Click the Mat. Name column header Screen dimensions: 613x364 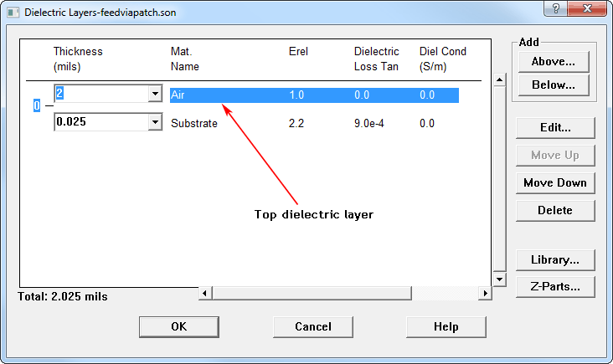185,59
